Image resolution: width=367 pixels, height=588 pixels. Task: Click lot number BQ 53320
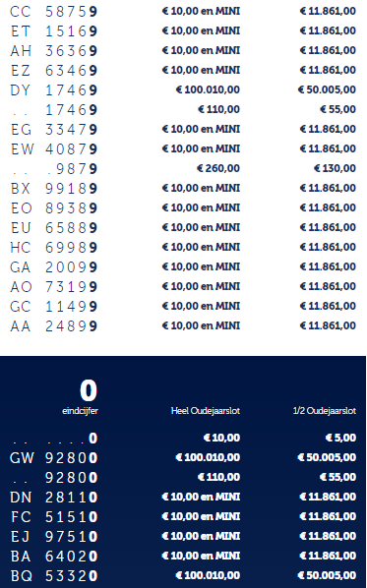tap(54, 575)
